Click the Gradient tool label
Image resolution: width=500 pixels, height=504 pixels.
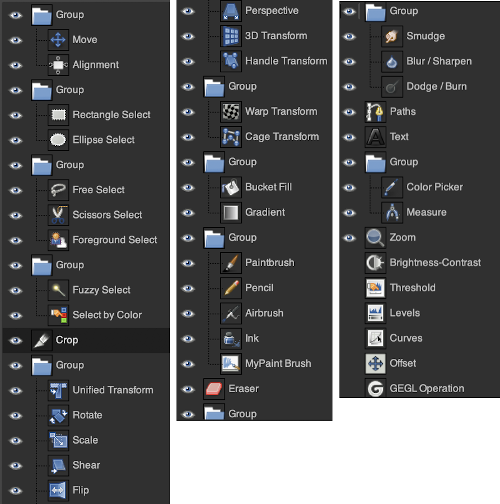tap(265, 212)
